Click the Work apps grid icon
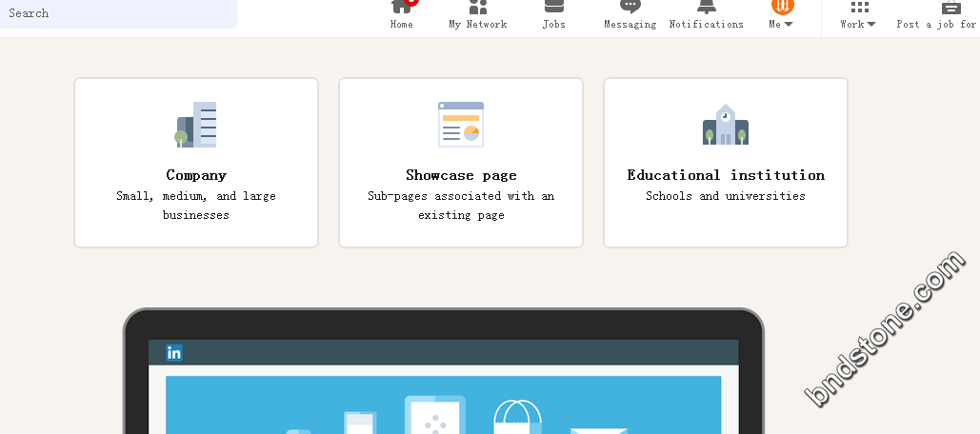980x434 pixels. point(860,7)
